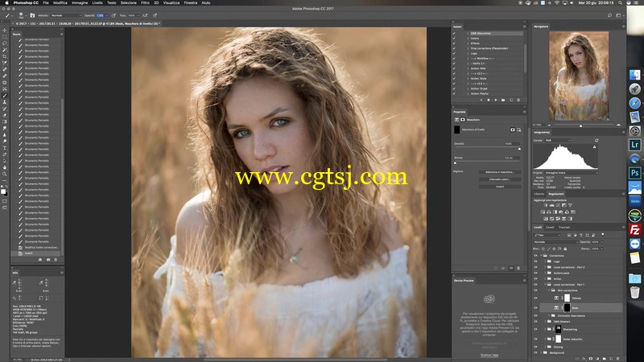The width and height of the screenshot is (644, 362).
Task: Expand the Chromatic Aberrations group
Action: tap(550, 315)
